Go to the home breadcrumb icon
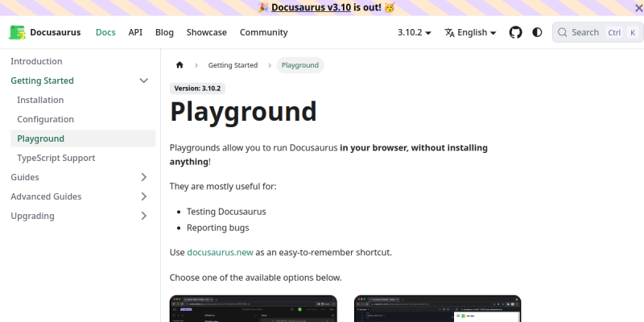The width and height of the screenshot is (644, 322). click(180, 65)
